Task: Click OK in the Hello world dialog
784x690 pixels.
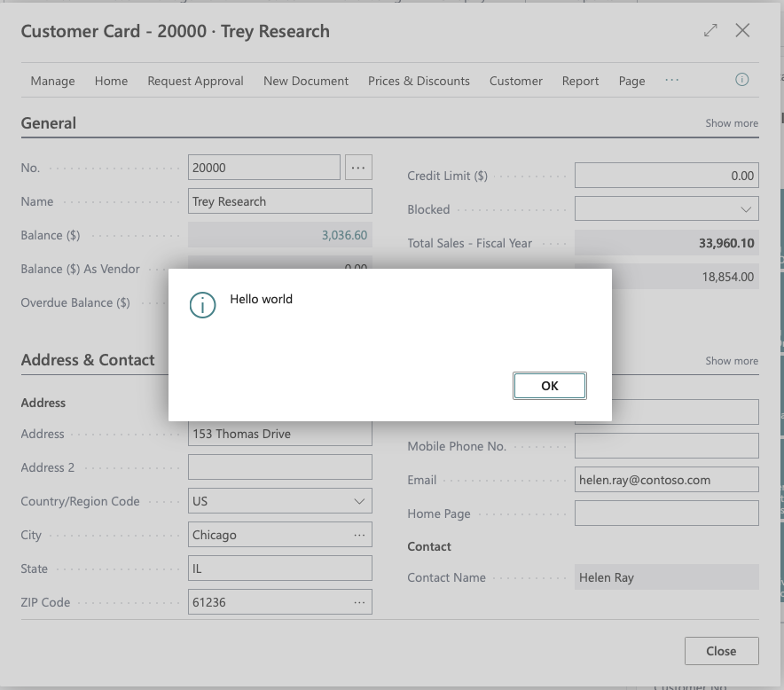Action: tap(549, 386)
